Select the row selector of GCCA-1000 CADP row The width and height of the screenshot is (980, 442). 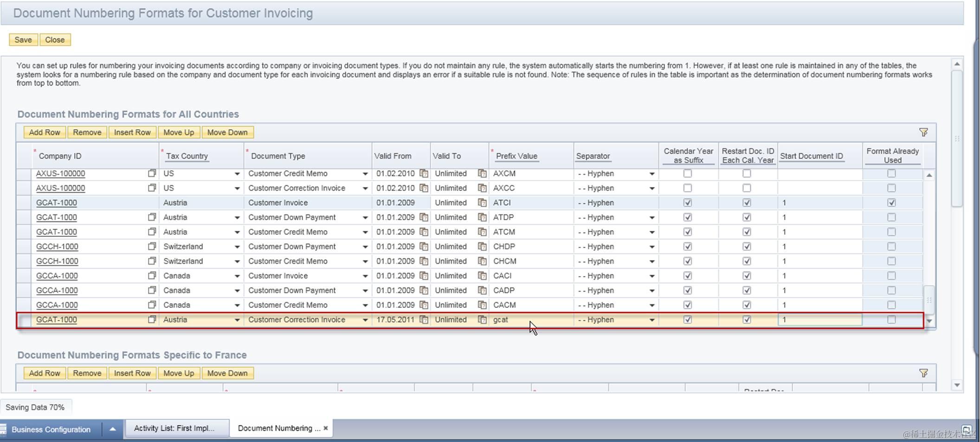click(x=24, y=290)
